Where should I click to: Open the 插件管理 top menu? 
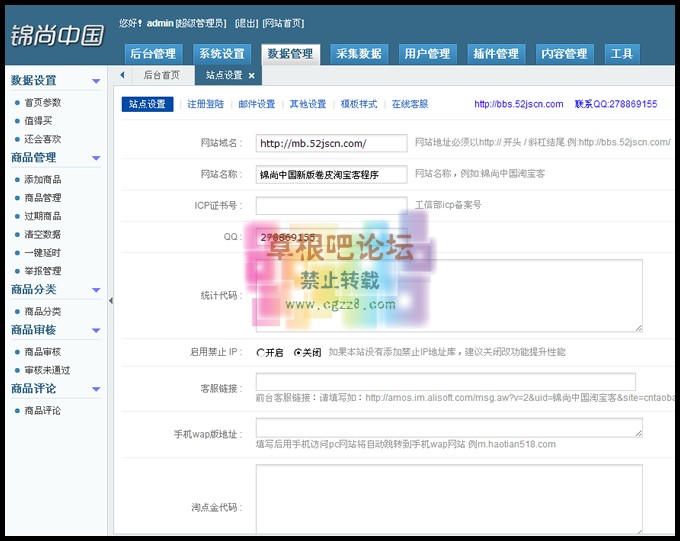click(x=496, y=54)
